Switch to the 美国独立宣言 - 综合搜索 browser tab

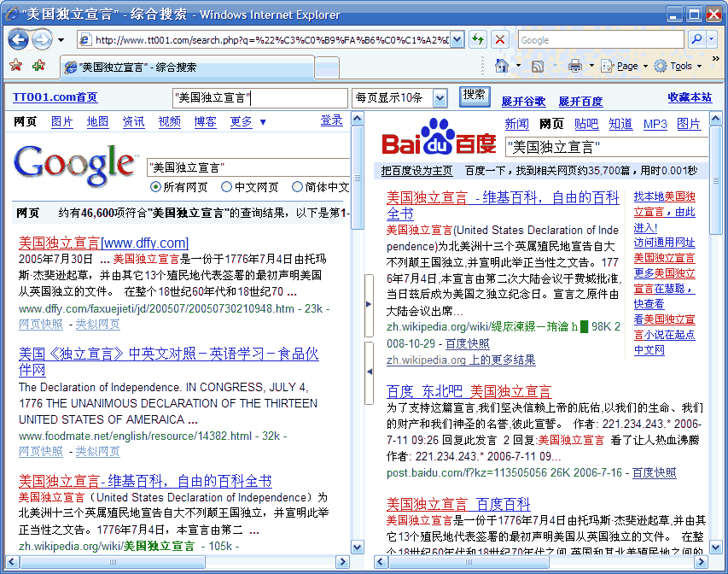(188, 67)
